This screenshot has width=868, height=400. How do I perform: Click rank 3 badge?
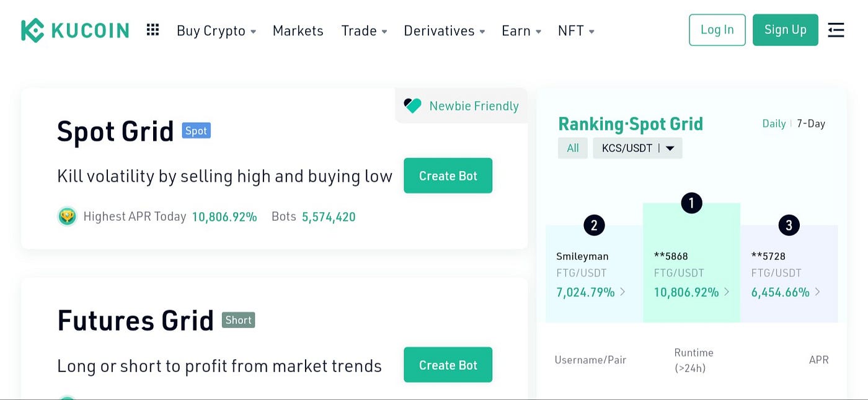(789, 225)
